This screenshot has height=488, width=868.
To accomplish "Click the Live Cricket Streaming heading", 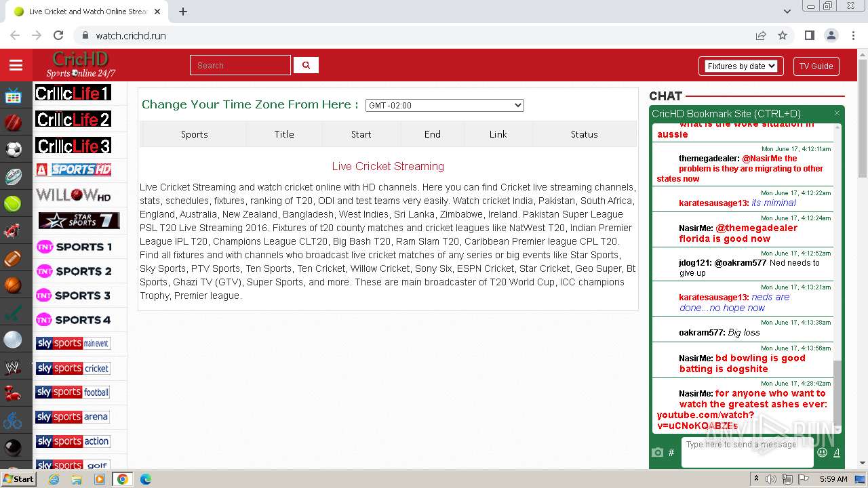I will (388, 166).
